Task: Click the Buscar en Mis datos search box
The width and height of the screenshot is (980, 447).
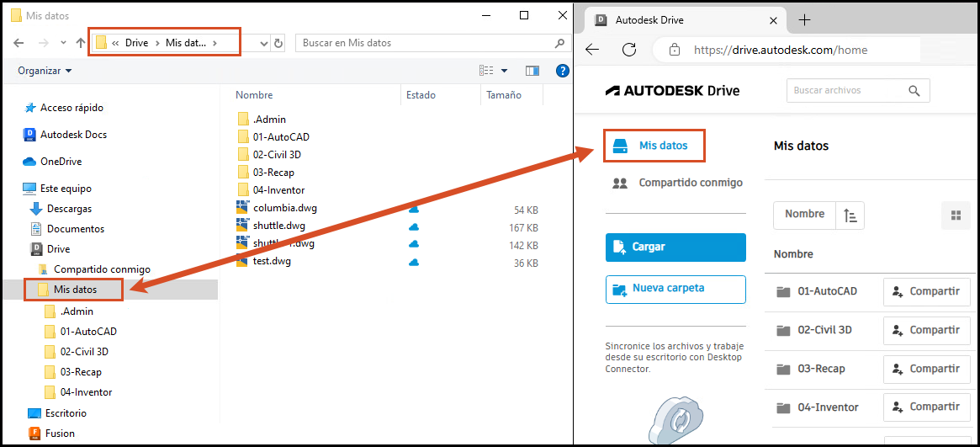Action: pyautogui.click(x=432, y=43)
